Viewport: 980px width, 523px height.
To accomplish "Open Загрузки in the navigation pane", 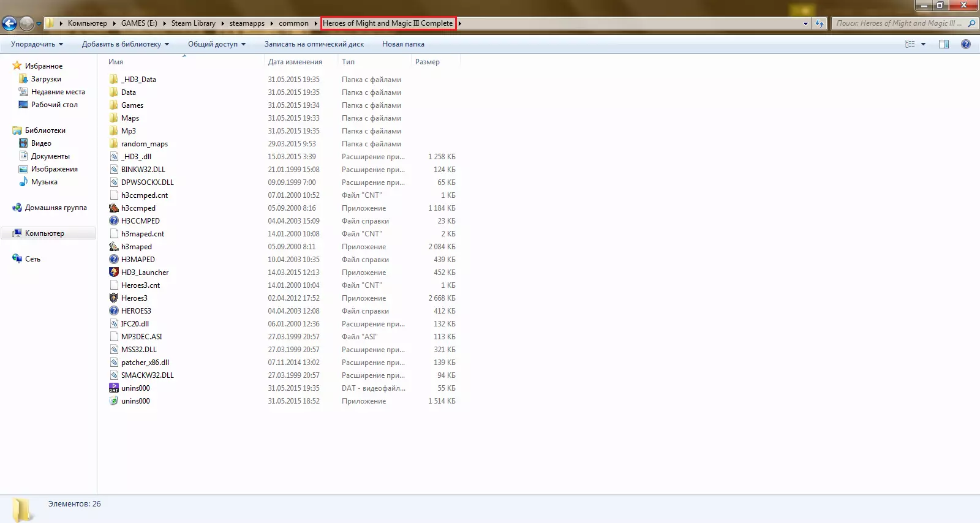I will (x=46, y=79).
